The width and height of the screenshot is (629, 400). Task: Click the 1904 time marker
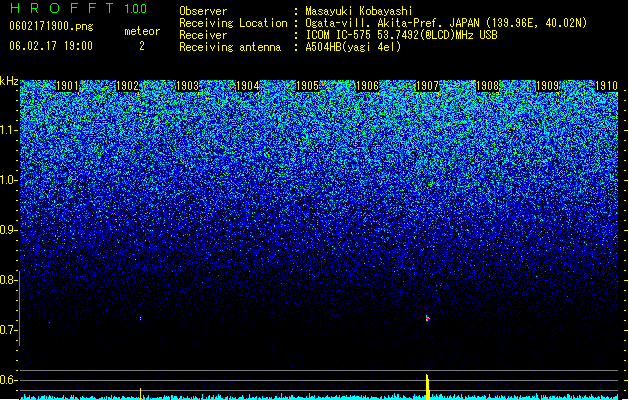click(248, 86)
